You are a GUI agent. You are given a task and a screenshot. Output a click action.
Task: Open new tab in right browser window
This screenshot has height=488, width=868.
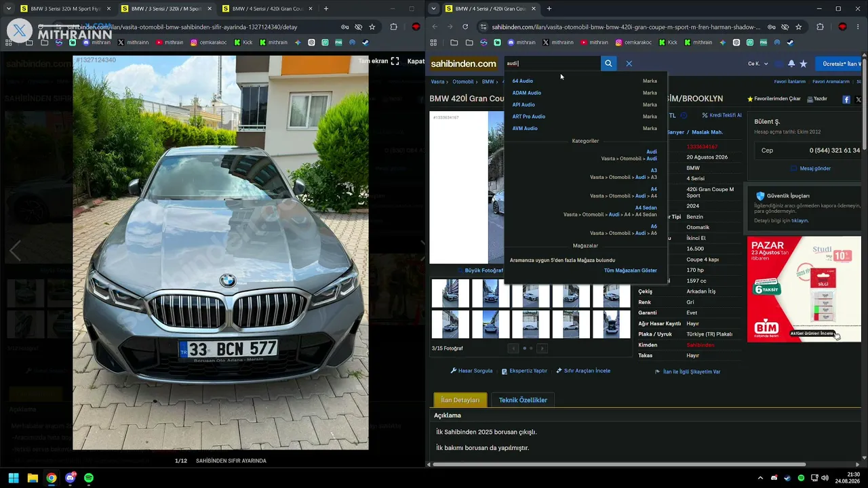[x=549, y=9]
